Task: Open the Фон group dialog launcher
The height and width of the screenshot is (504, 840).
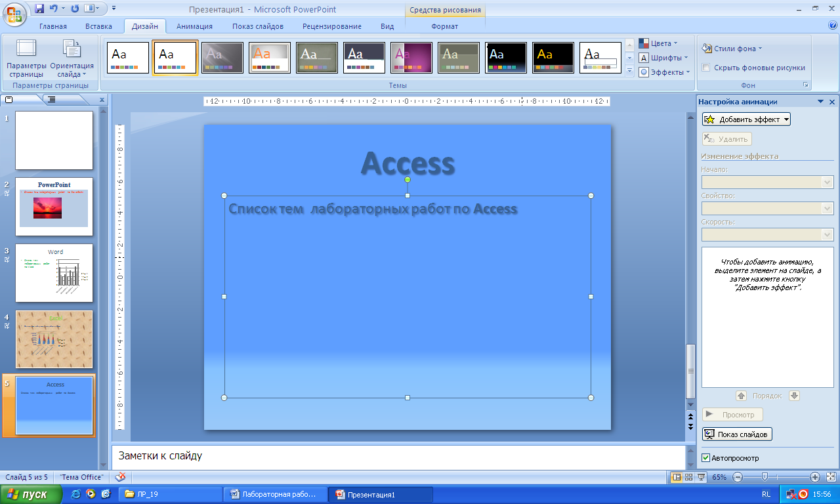Action: (805, 85)
